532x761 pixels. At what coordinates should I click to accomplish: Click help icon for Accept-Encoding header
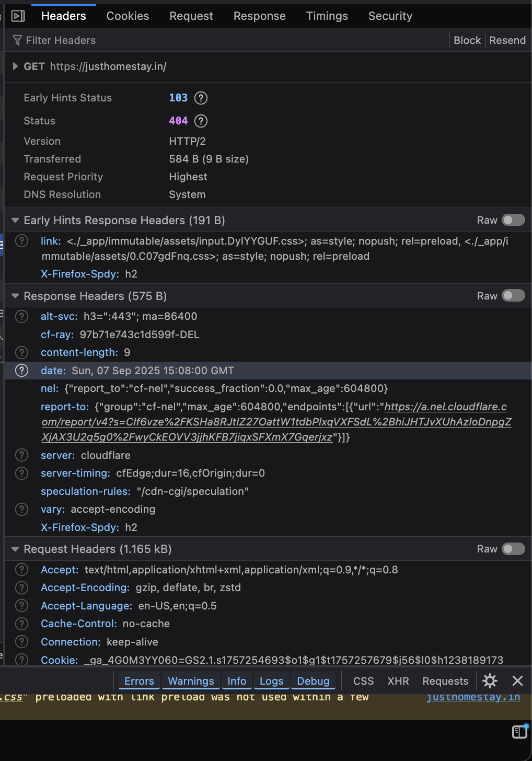click(x=21, y=588)
